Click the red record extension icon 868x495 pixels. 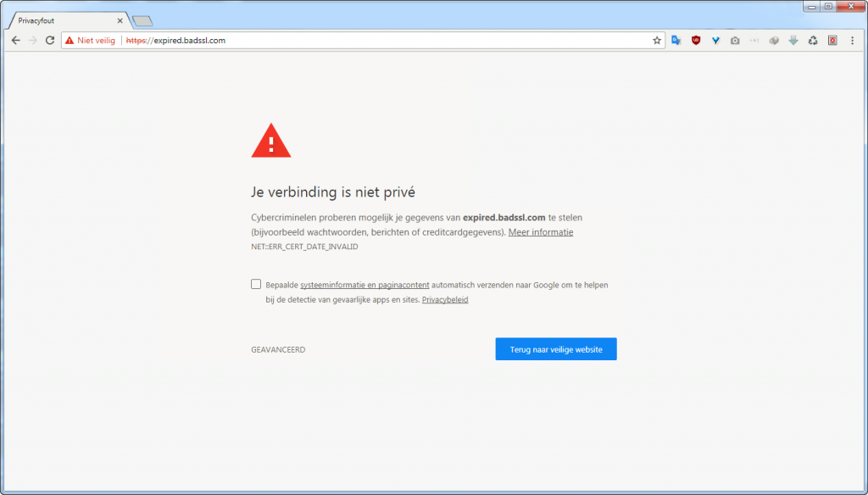(832, 40)
